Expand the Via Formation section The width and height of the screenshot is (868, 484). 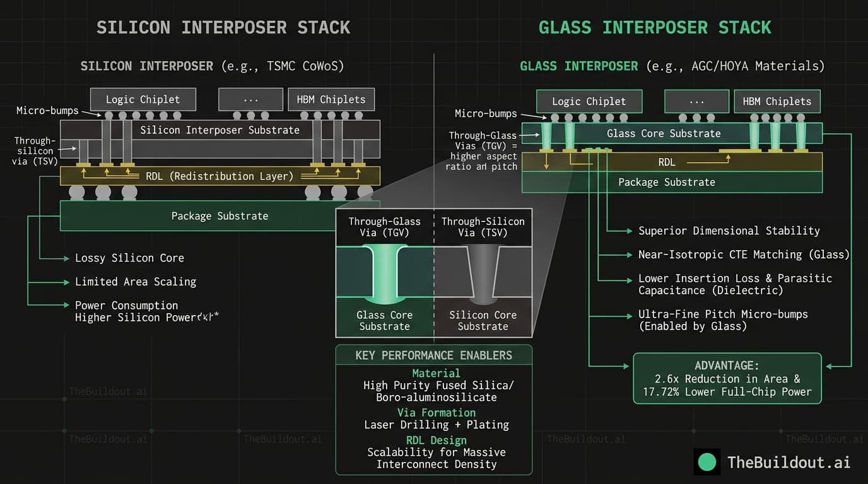coord(436,413)
